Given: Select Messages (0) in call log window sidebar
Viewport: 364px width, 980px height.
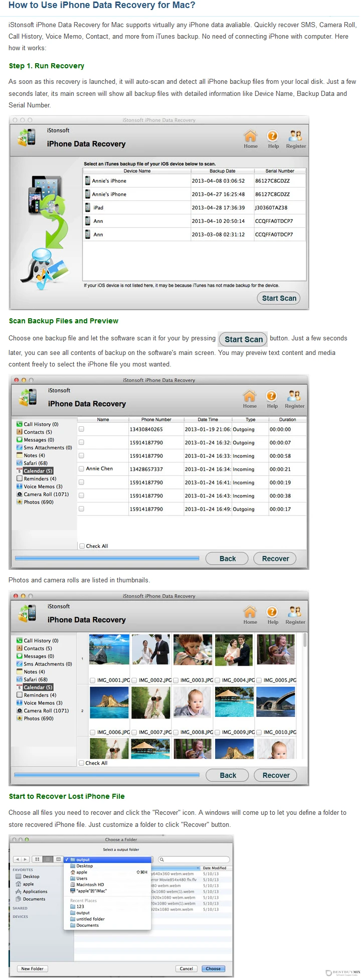Looking at the screenshot, I should [36, 440].
